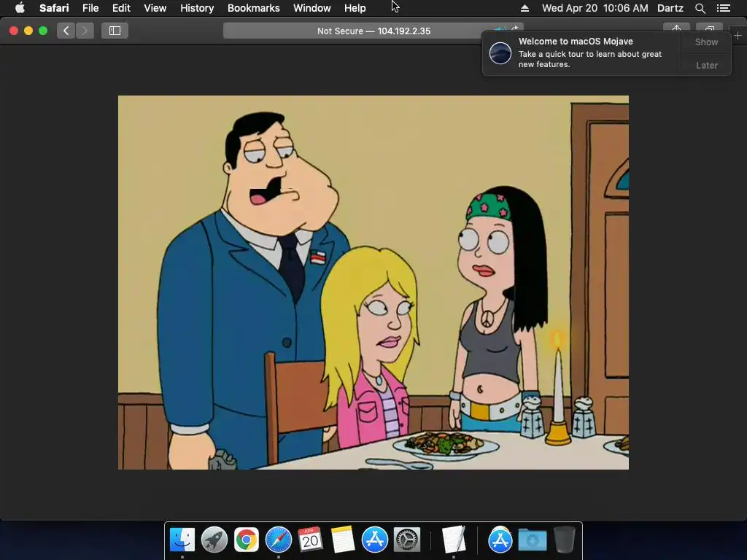Screen dimensions: 747x560
Task: Click Safari compass icon in Dock
Action: [x=278, y=540]
